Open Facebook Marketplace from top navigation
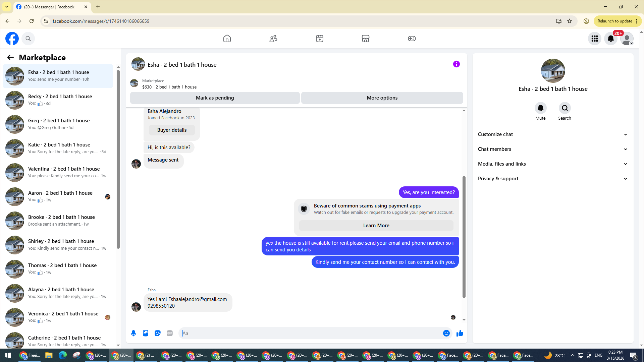This screenshot has height=362, width=644. tap(366, 39)
